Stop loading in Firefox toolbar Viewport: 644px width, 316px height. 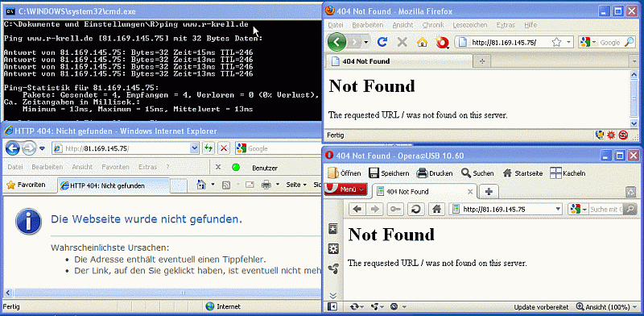(x=402, y=42)
